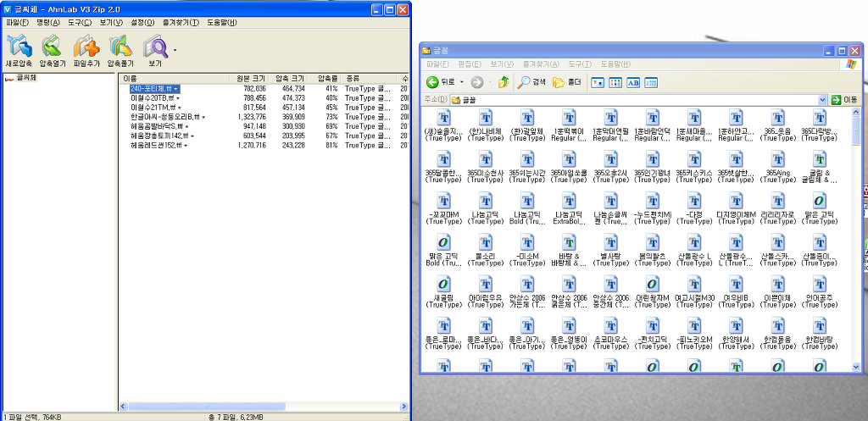This screenshot has width=868, height=421.
Task: Click the AB similarity view toolbar icon
Action: click(632, 82)
